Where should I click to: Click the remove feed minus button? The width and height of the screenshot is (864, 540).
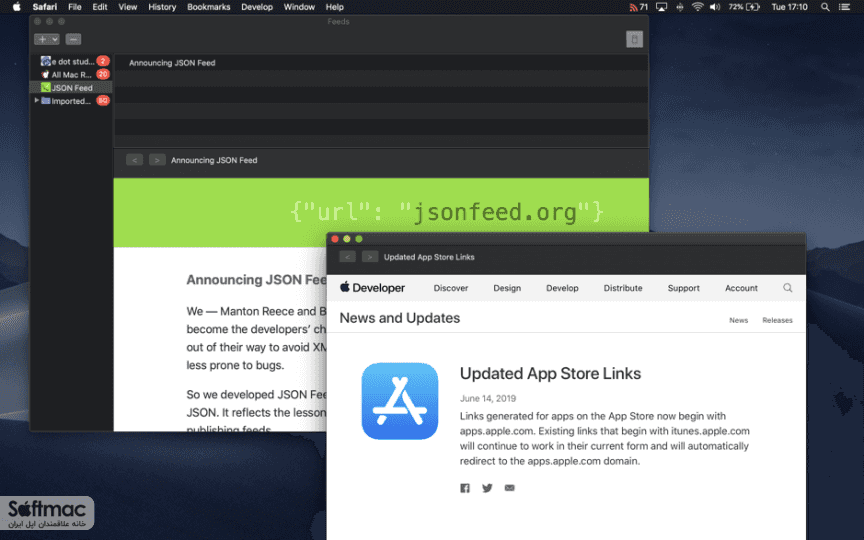(x=73, y=39)
